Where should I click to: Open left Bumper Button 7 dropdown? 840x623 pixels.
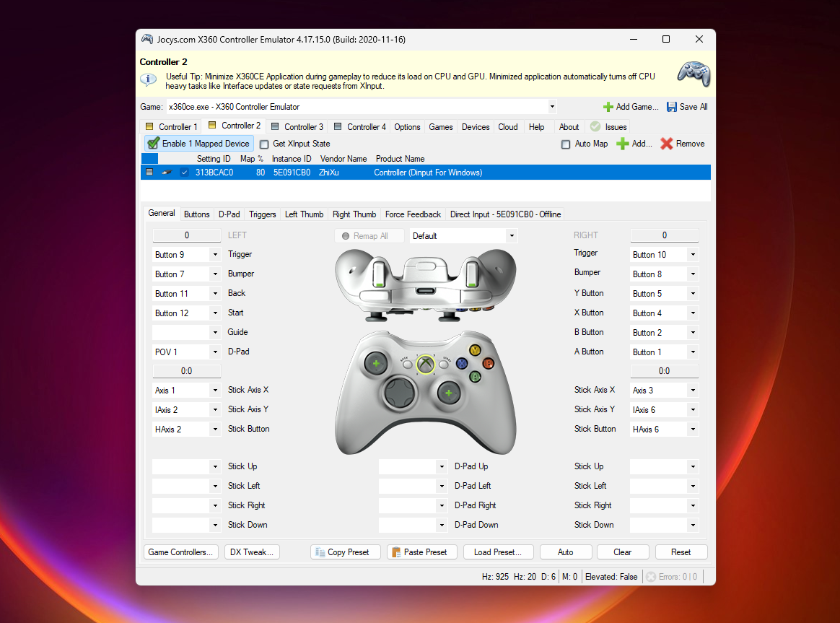click(215, 274)
